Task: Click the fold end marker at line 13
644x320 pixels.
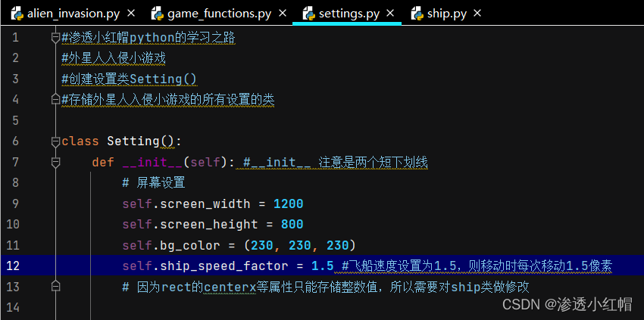Action: pyautogui.click(x=55, y=286)
